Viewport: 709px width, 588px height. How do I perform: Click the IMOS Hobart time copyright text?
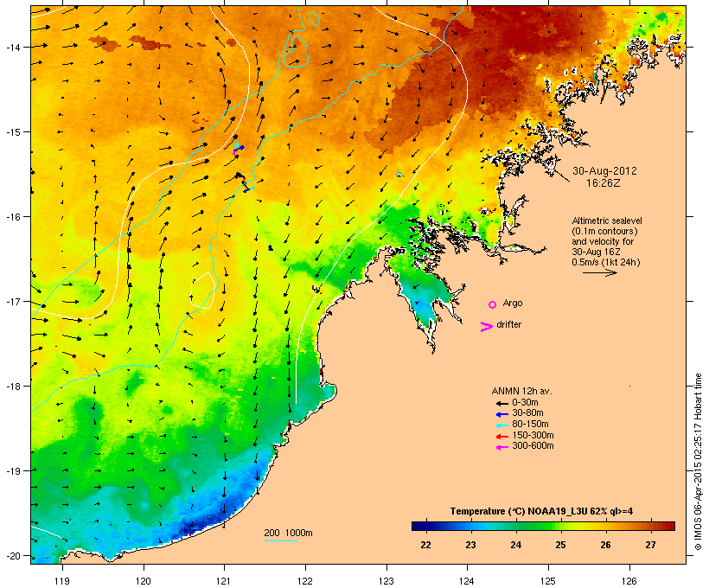click(698, 462)
